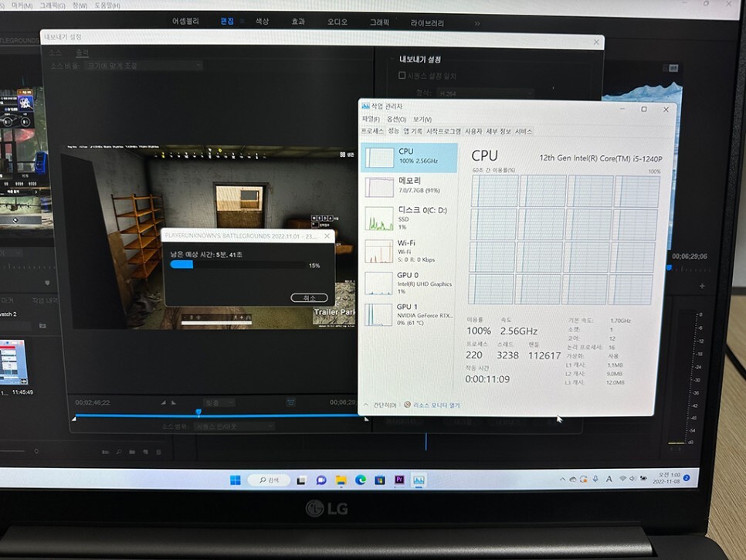The height and width of the screenshot is (560, 746).
Task: Open GPU 0 Intel UHD Graphics entry
Action: [409, 283]
